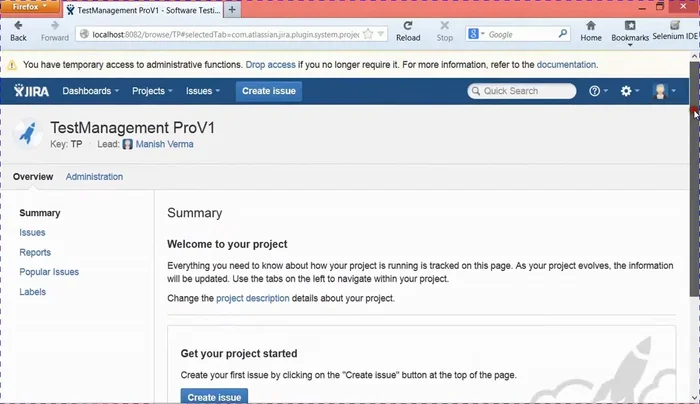Click the TestManagement ProV1 heading
Viewport: 700px width, 404px height.
tap(133, 128)
